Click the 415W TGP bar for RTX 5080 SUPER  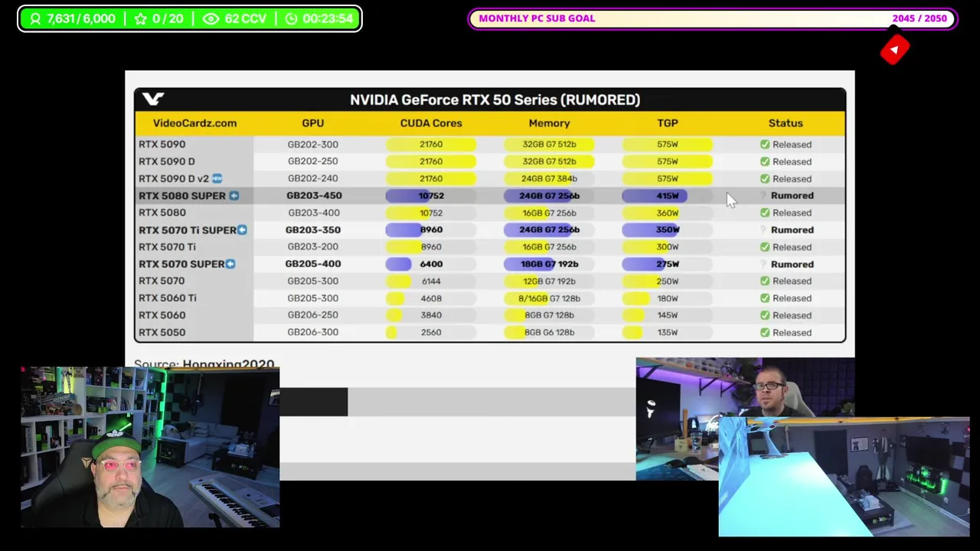point(667,196)
